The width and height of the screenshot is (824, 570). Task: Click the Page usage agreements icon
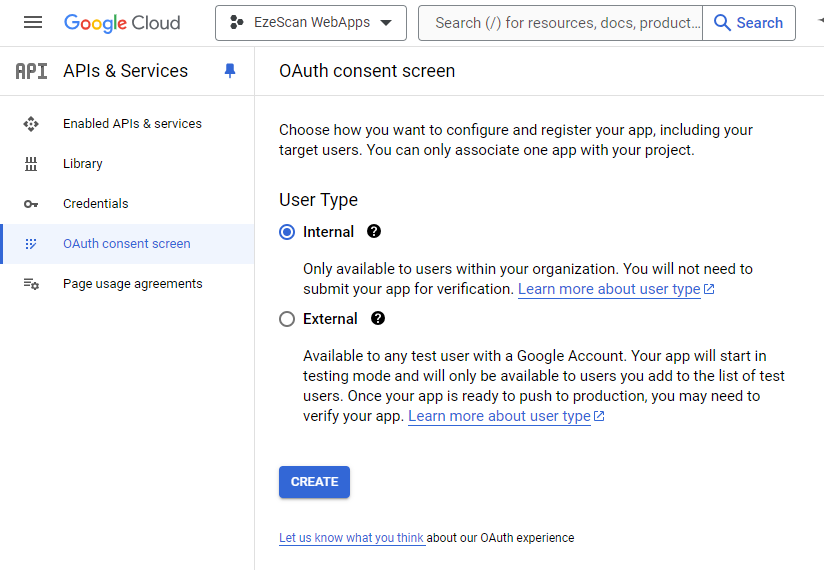(x=31, y=284)
